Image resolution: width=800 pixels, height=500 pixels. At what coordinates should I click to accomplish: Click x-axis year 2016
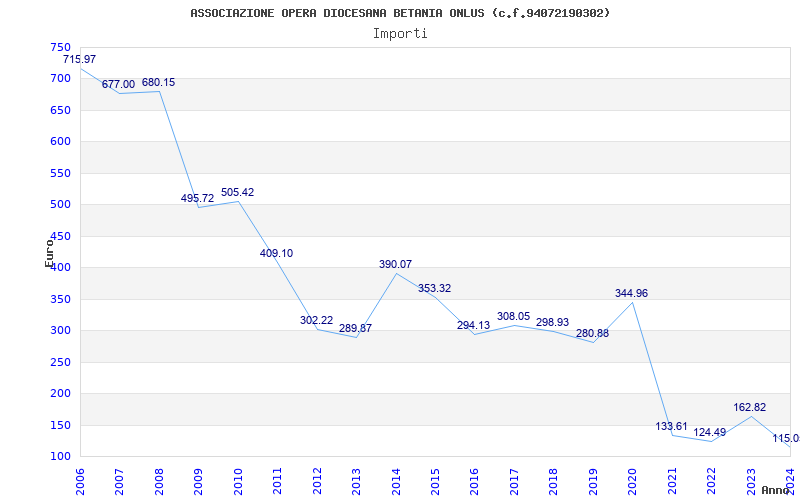click(474, 482)
